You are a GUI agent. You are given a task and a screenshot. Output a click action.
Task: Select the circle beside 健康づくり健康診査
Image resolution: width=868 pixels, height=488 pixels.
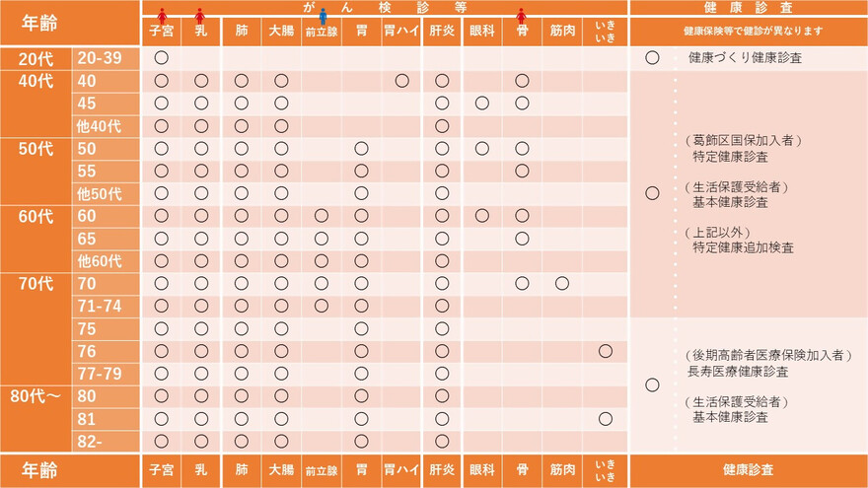tap(652, 58)
